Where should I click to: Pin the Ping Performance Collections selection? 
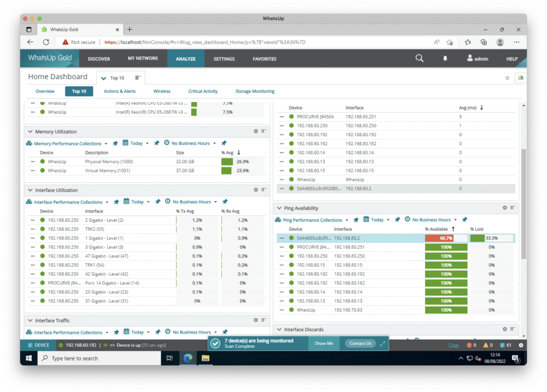coord(356,220)
